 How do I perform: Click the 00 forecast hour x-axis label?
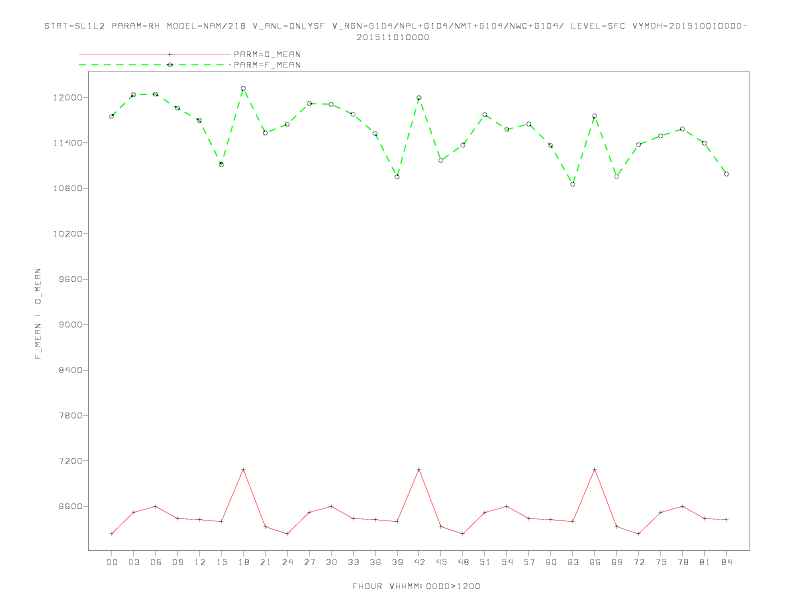[x=112, y=562]
